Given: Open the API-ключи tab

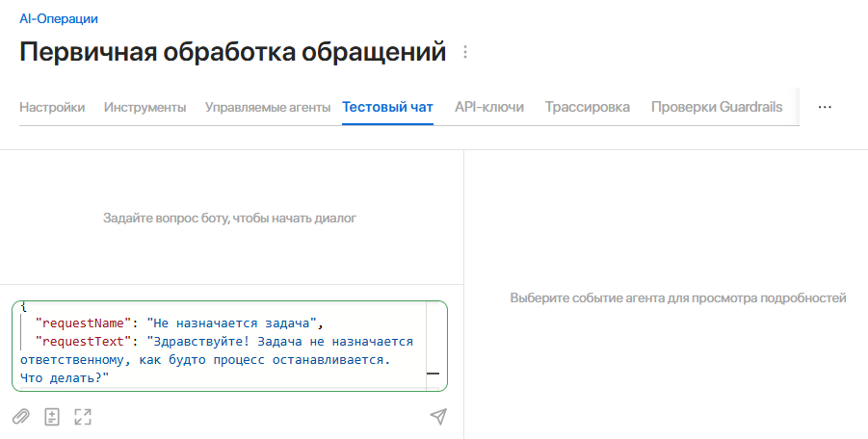Looking at the screenshot, I should click(489, 107).
